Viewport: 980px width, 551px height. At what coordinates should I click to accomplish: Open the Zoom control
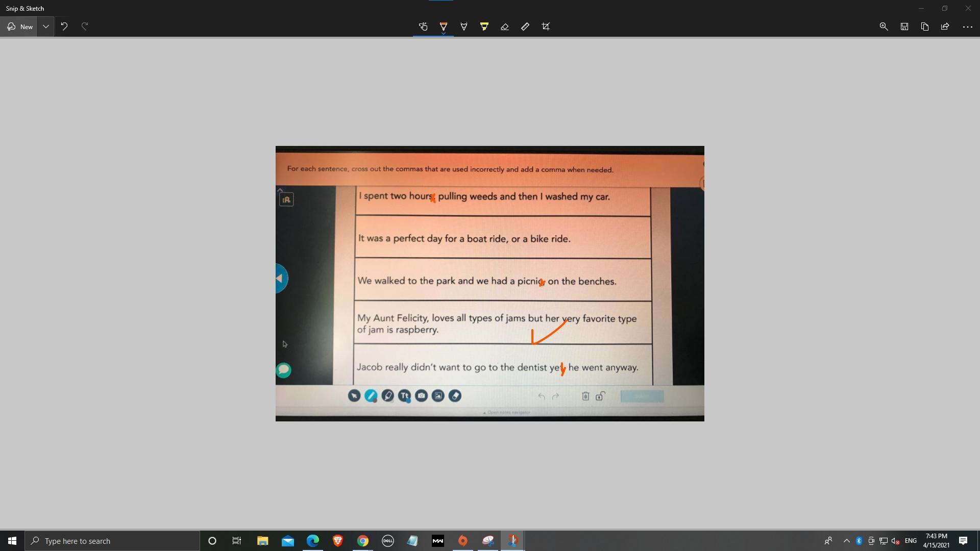(x=884, y=27)
